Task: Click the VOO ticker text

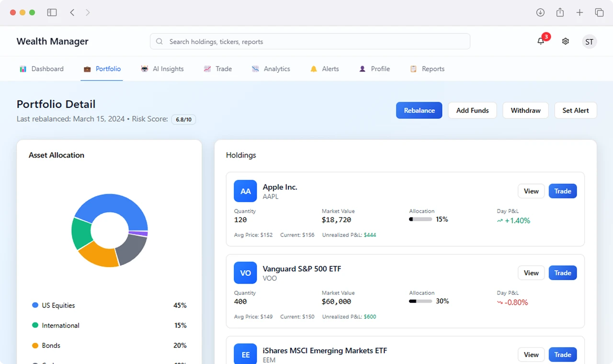Action: (x=270, y=278)
